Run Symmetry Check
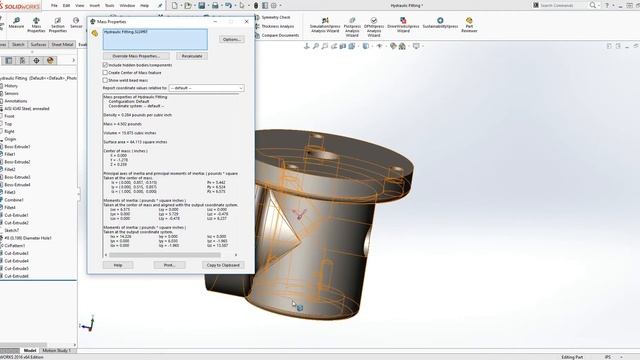The width and height of the screenshot is (640, 360). (272, 18)
